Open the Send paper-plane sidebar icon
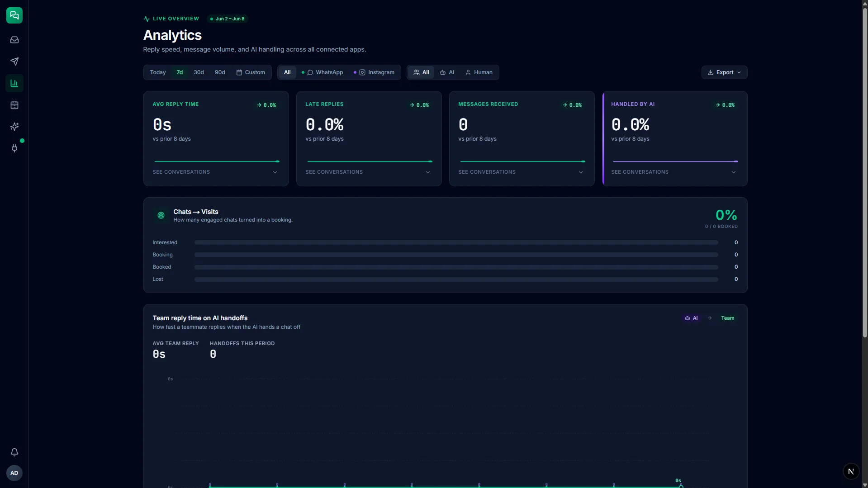This screenshot has height=488, width=868. click(x=14, y=62)
